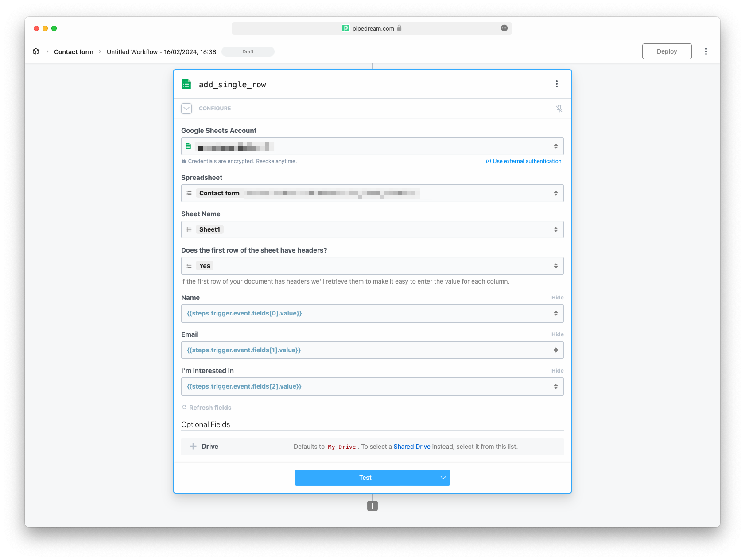Click the cube home icon in breadcrumb
The width and height of the screenshot is (745, 560).
(x=36, y=51)
